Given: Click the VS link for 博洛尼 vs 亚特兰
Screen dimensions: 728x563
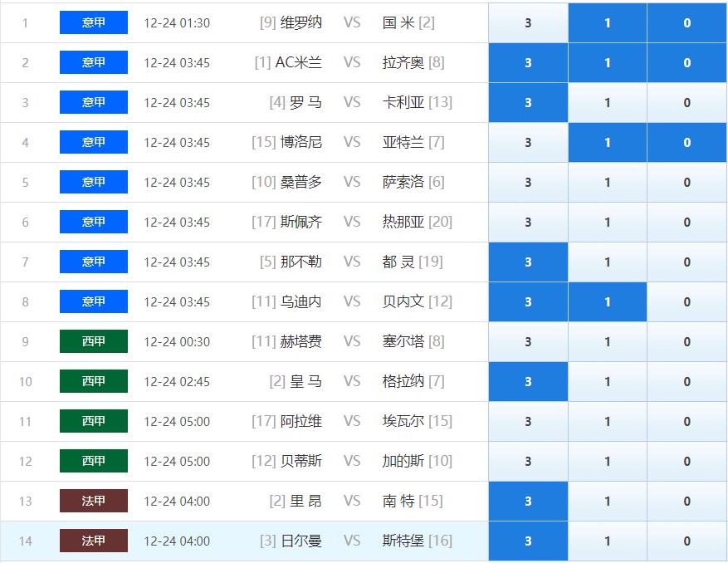Looking at the screenshot, I should coord(352,142).
